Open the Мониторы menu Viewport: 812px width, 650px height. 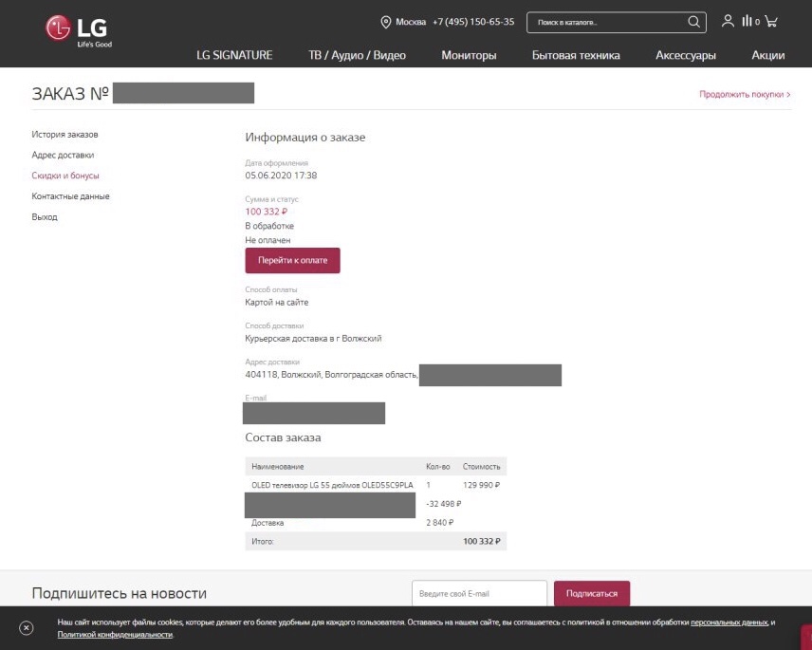pyautogui.click(x=469, y=55)
